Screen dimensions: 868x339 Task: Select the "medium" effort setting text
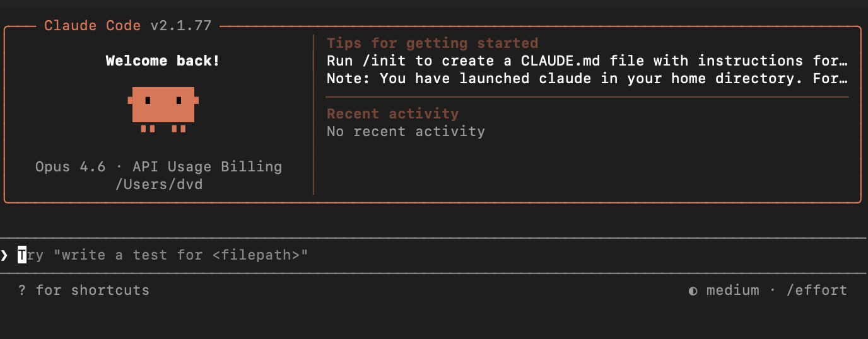click(732, 290)
